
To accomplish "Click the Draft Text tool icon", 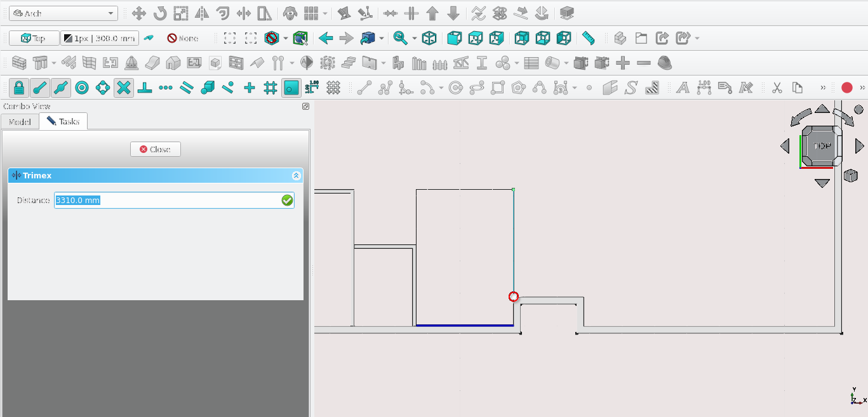I will coord(683,88).
